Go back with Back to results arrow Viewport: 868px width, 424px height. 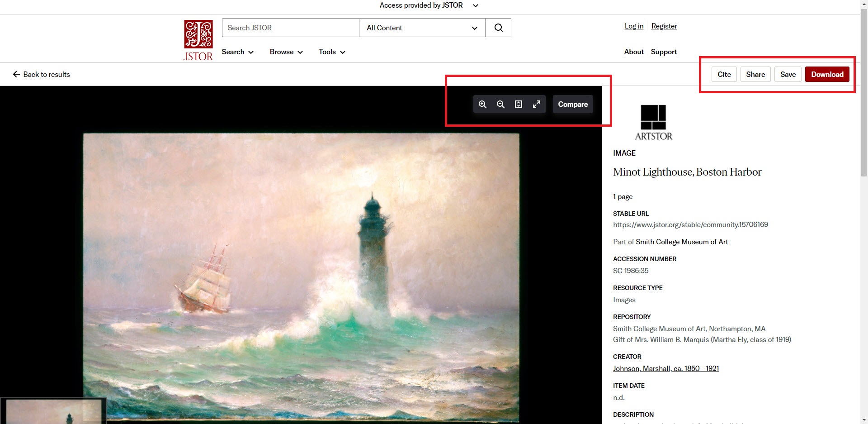[41, 74]
